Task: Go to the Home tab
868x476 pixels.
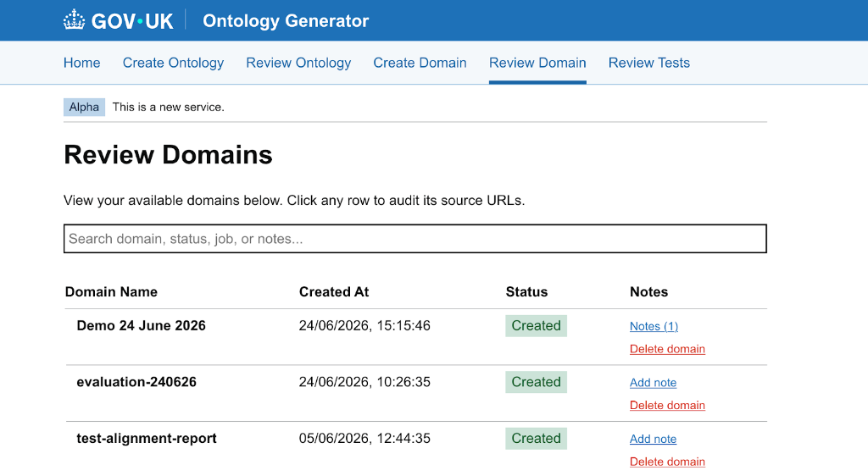Action: click(82, 63)
